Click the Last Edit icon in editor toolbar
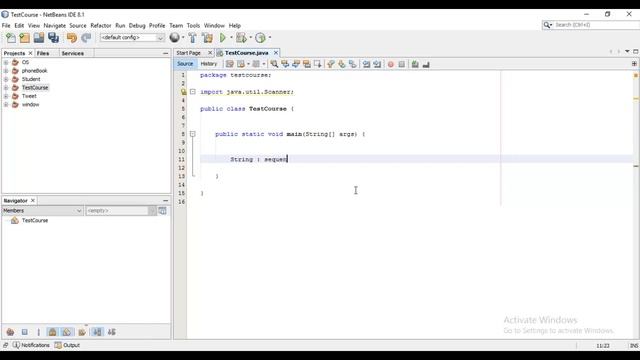Viewport: 640px width, 360px height. click(230, 64)
